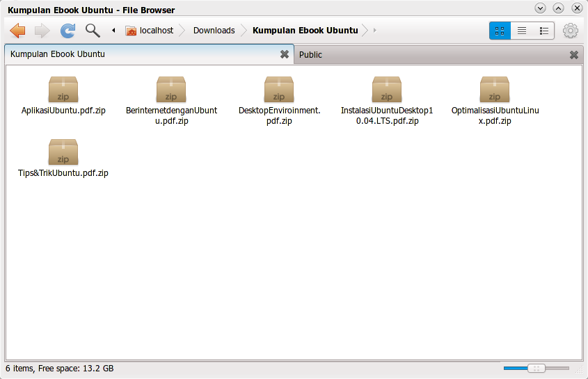Expand the path bar left arrow
Viewport: 588px width, 379px height.
point(113,31)
